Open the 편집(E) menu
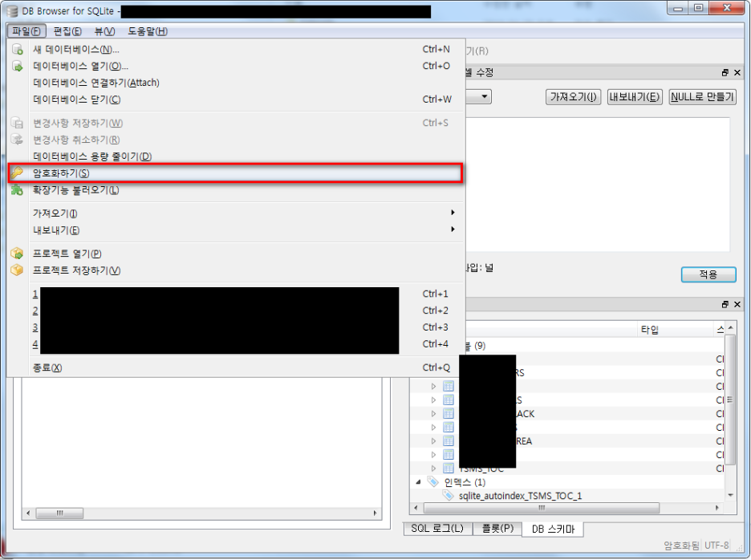 (67, 31)
